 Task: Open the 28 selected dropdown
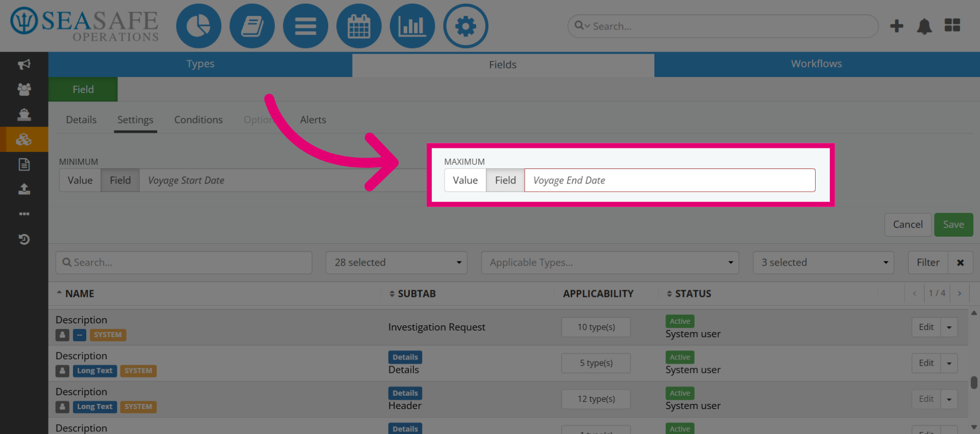(397, 263)
